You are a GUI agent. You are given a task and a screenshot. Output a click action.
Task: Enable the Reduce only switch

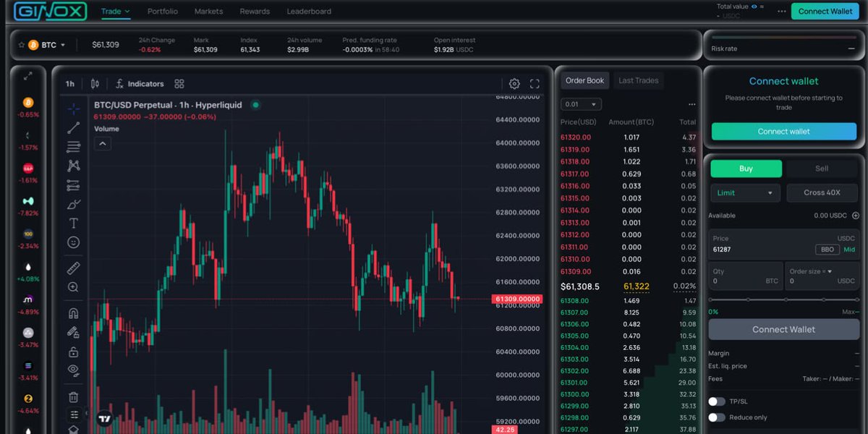click(717, 417)
